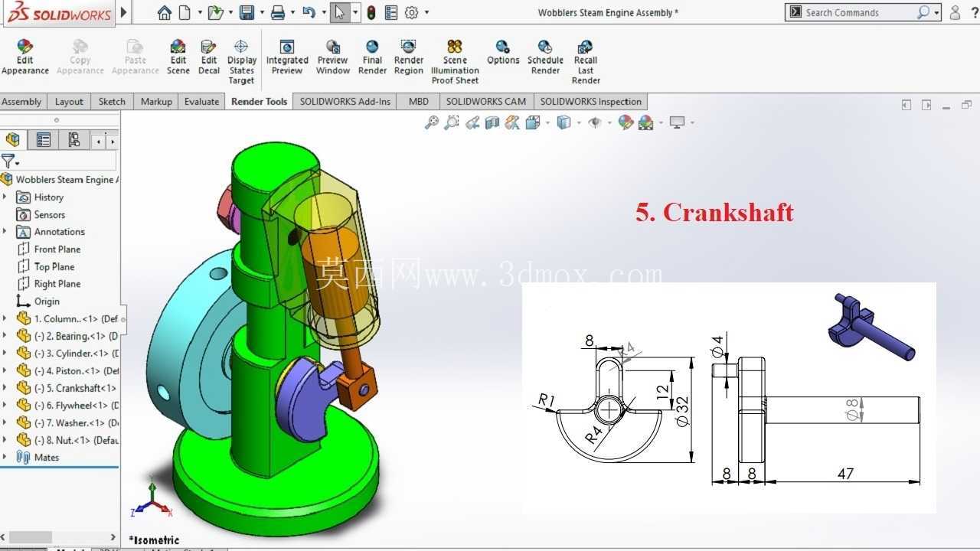Save the assembly with the floppy icon

[x=247, y=12]
